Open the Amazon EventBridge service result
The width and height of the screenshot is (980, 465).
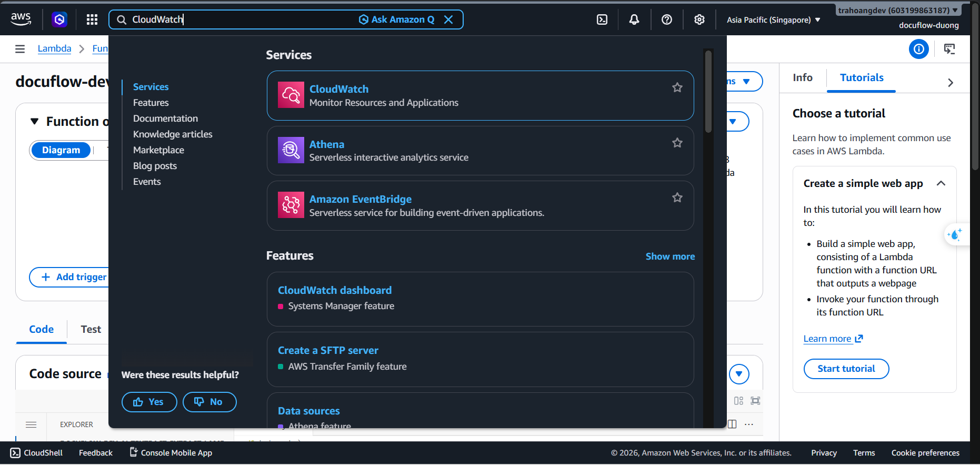481,205
